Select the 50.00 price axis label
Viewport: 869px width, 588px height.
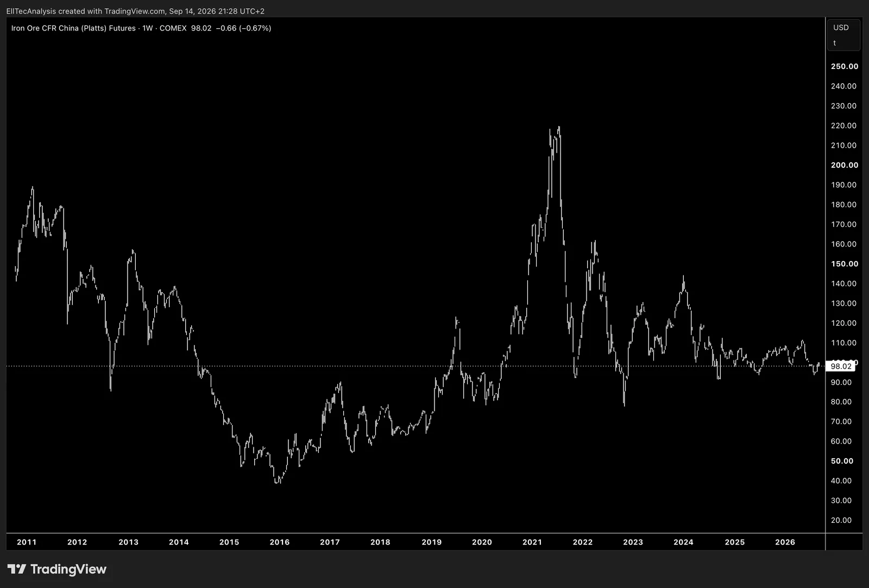pos(842,461)
